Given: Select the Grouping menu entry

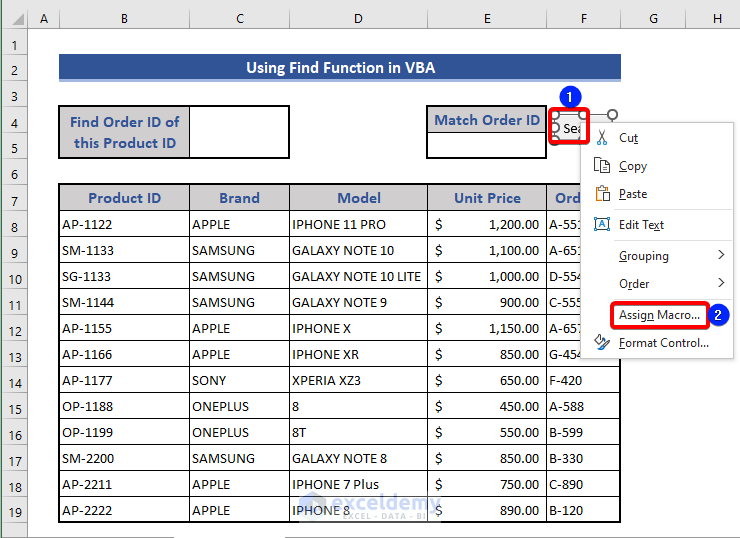Looking at the screenshot, I should (x=643, y=256).
